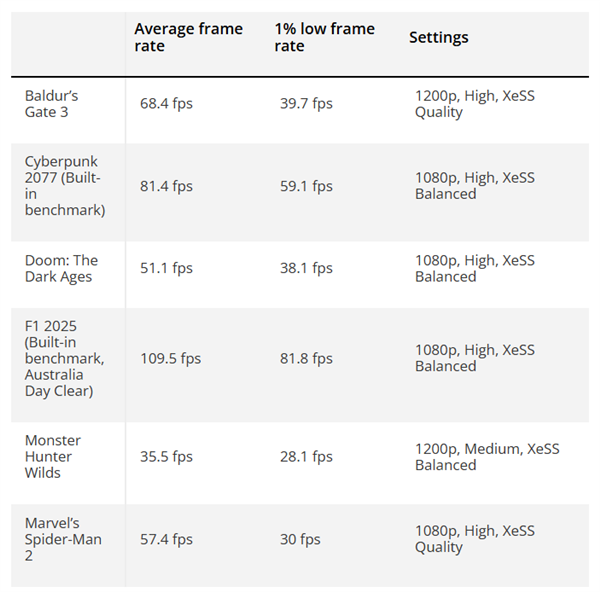Select the 1200p, High, XeSS Quality cell
This screenshot has width=600, height=592.
click(475, 104)
